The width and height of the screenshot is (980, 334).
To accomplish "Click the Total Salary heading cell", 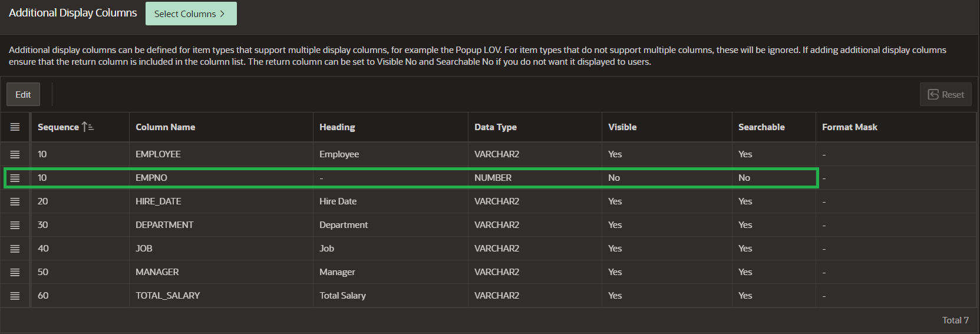I will coord(391,296).
